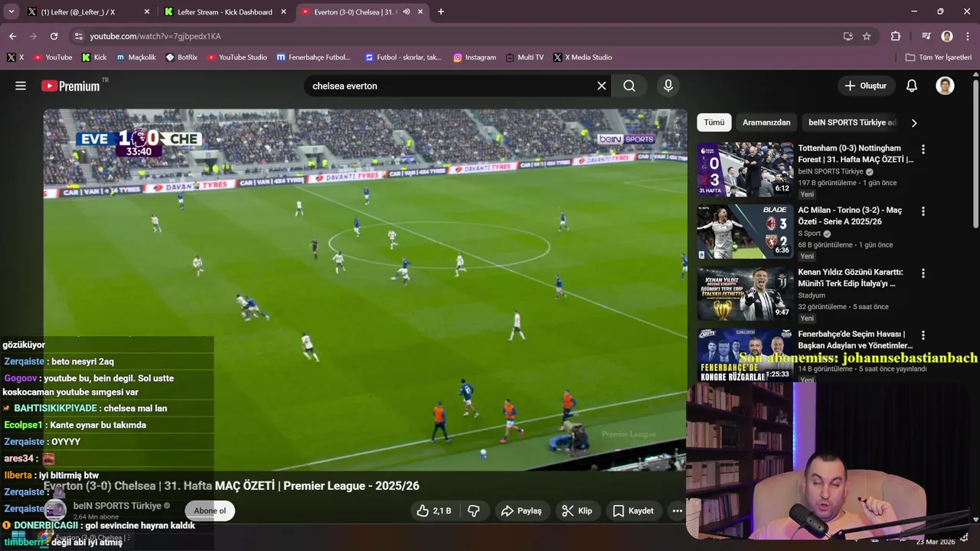This screenshot has width=980, height=551.
Task: Select the Tümü filter chip
Action: coord(714,122)
